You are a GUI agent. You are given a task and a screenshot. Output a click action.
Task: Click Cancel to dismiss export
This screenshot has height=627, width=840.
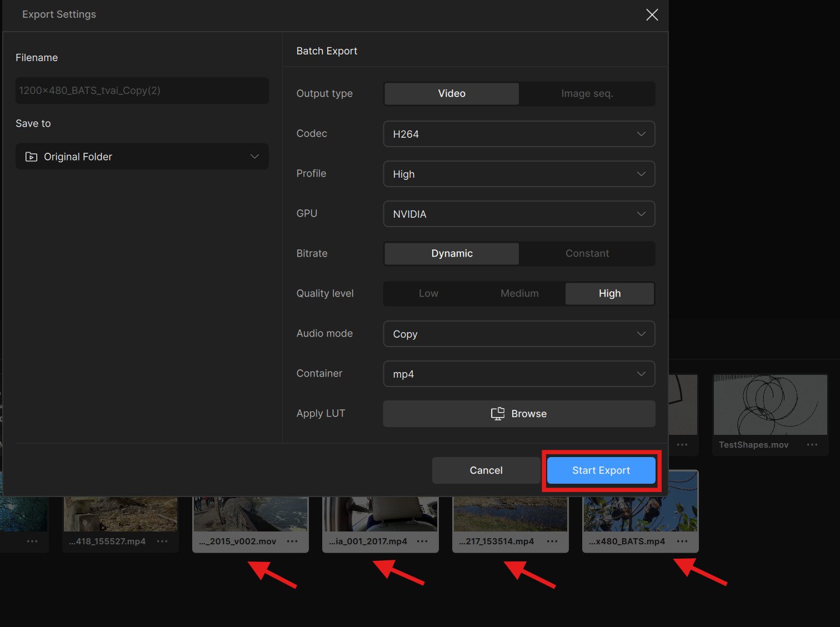tap(486, 470)
